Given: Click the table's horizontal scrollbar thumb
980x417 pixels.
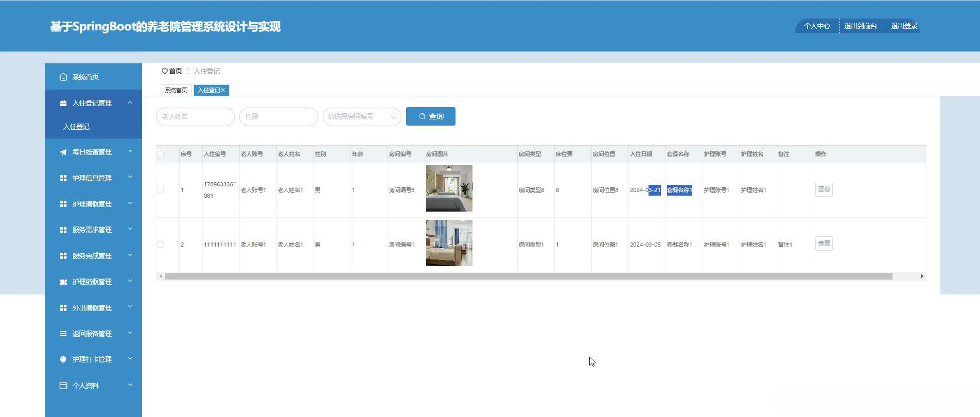Looking at the screenshot, I should coord(529,276).
